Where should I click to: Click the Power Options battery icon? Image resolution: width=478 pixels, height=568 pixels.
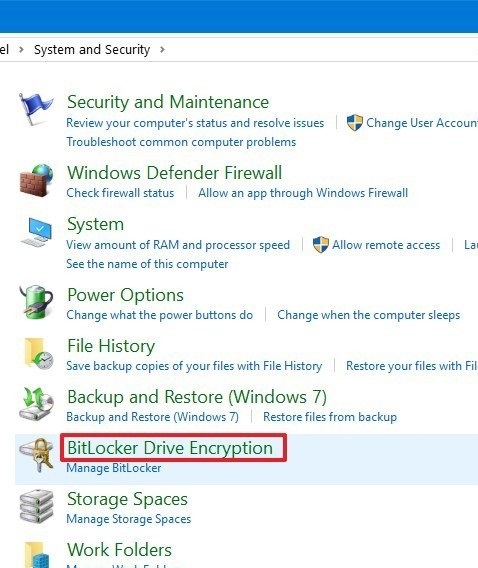[36, 302]
